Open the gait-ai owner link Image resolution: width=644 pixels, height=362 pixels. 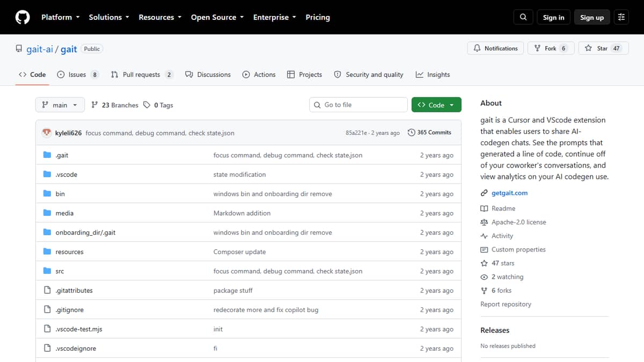(x=40, y=49)
